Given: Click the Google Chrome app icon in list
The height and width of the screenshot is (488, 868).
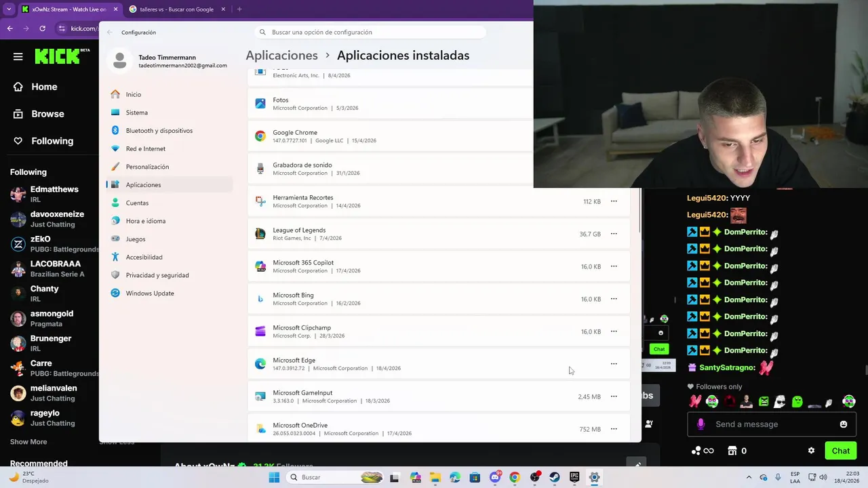Looking at the screenshot, I should [260, 136].
